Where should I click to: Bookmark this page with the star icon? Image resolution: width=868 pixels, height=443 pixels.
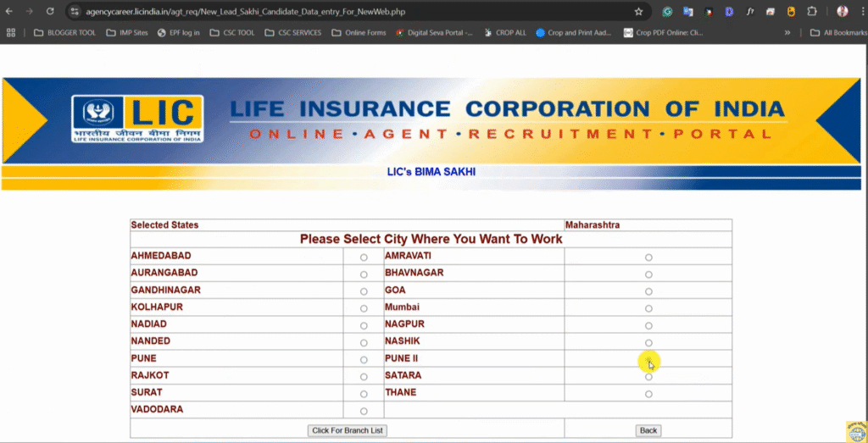click(638, 12)
